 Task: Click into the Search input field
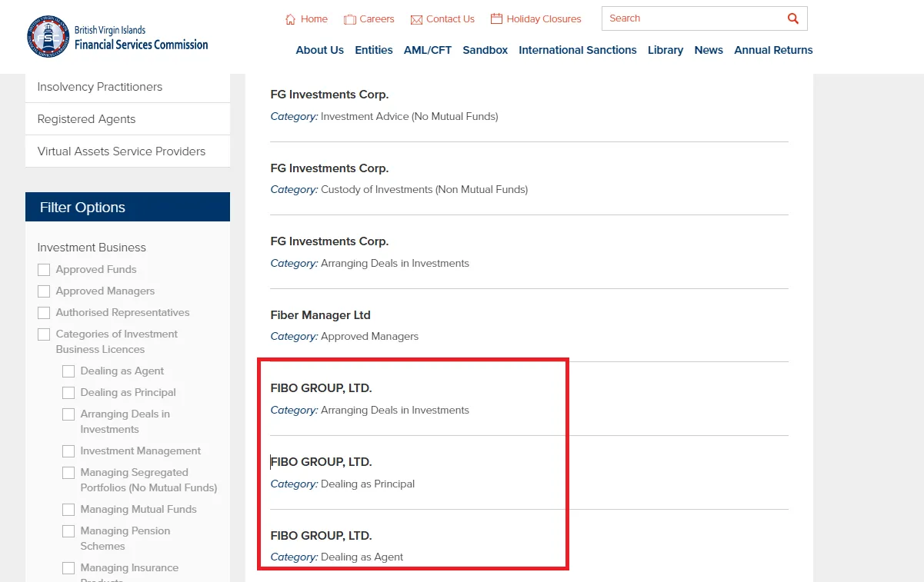click(x=691, y=18)
